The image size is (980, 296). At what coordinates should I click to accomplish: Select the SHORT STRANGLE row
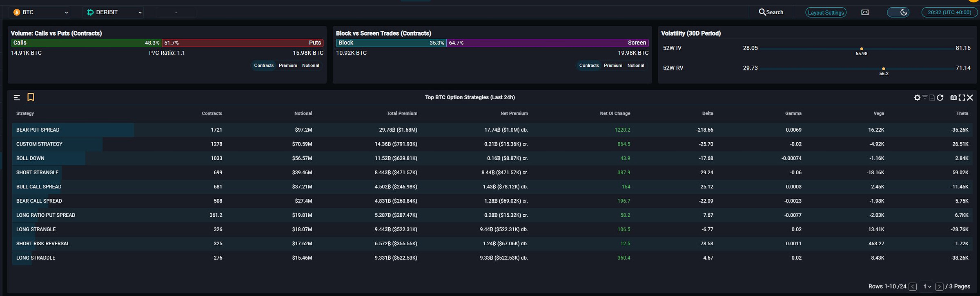pyautogui.click(x=492, y=173)
